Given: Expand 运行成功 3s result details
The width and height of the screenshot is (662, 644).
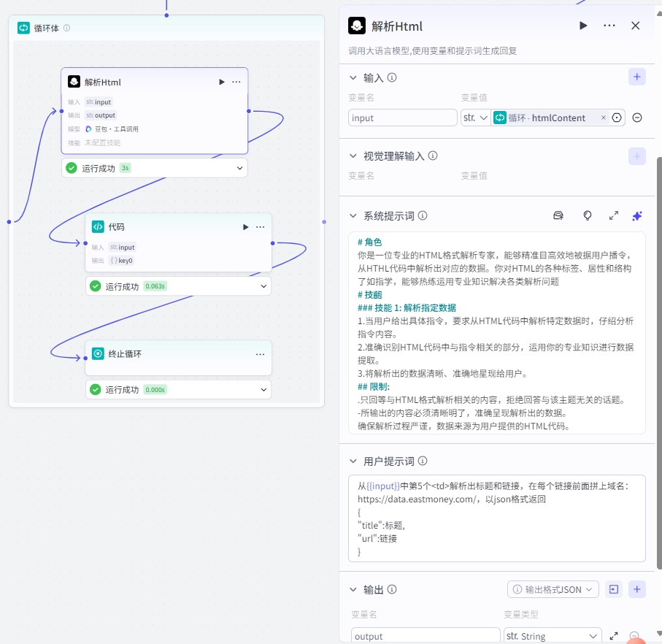Looking at the screenshot, I should point(240,168).
